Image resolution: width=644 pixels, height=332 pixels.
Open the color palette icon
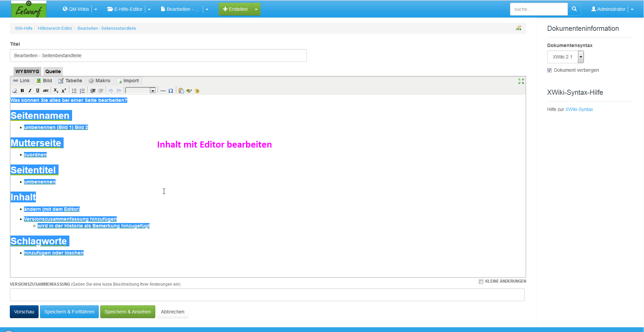pos(197,91)
